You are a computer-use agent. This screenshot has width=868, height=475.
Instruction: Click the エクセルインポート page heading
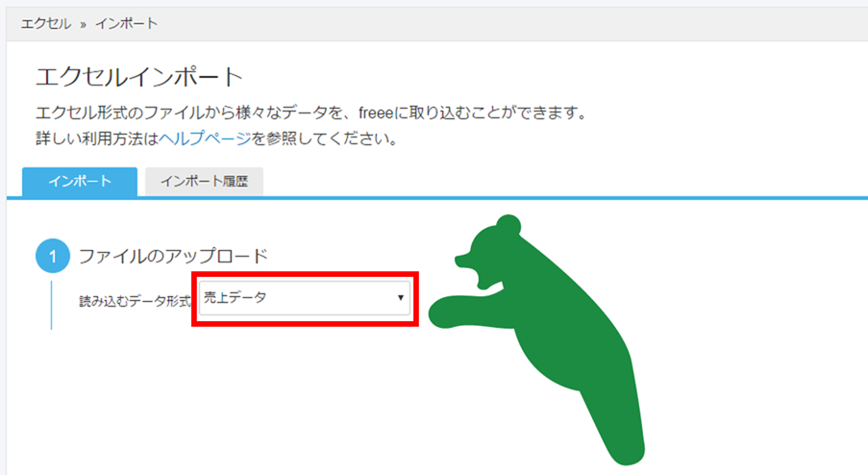(x=139, y=77)
